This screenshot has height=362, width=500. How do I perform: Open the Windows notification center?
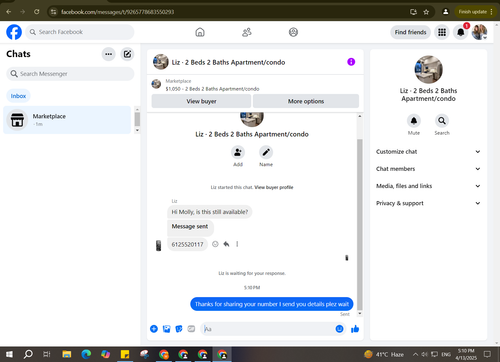click(487, 354)
